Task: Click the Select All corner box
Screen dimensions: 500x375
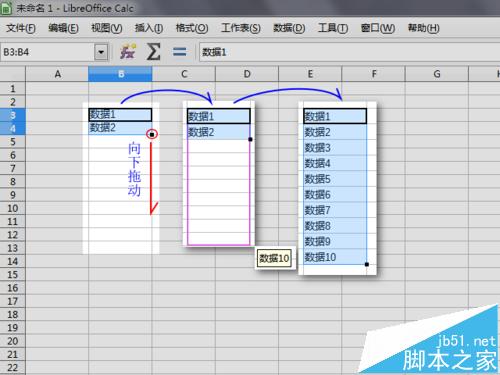Action: click(13, 74)
